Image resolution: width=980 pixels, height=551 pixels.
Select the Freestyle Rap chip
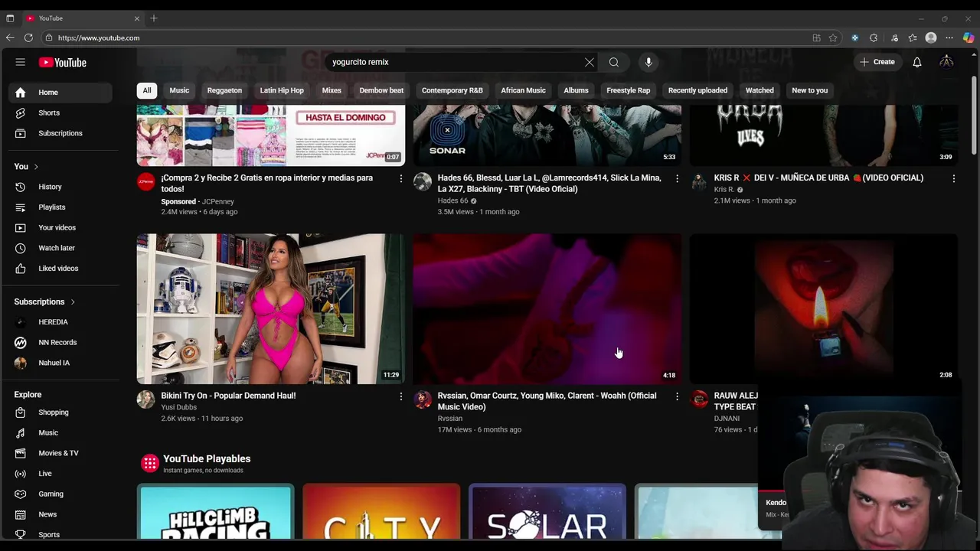pyautogui.click(x=629, y=90)
